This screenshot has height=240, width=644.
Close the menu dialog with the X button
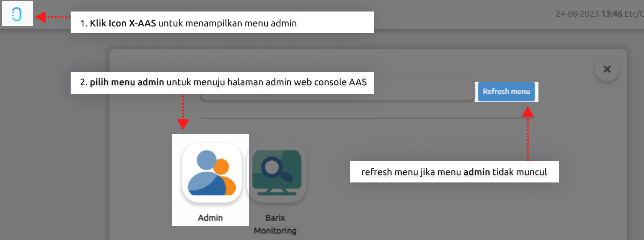(x=607, y=69)
